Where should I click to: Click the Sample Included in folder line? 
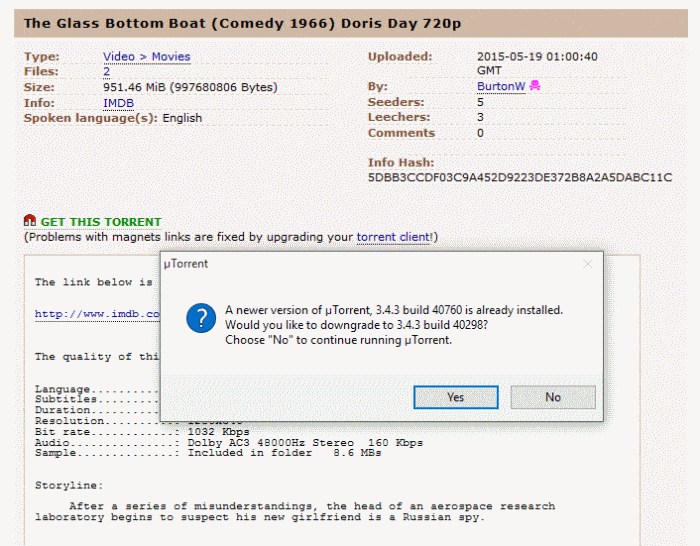(x=208, y=453)
